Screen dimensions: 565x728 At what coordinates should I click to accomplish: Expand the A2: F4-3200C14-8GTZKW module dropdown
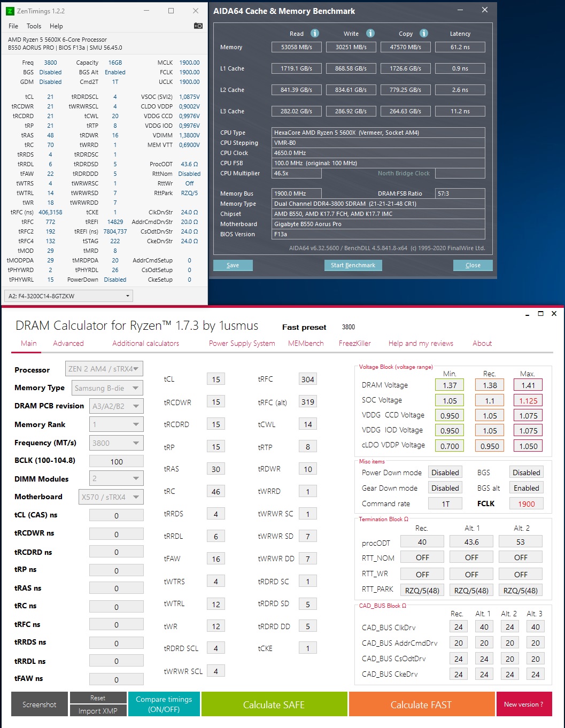(x=68, y=296)
